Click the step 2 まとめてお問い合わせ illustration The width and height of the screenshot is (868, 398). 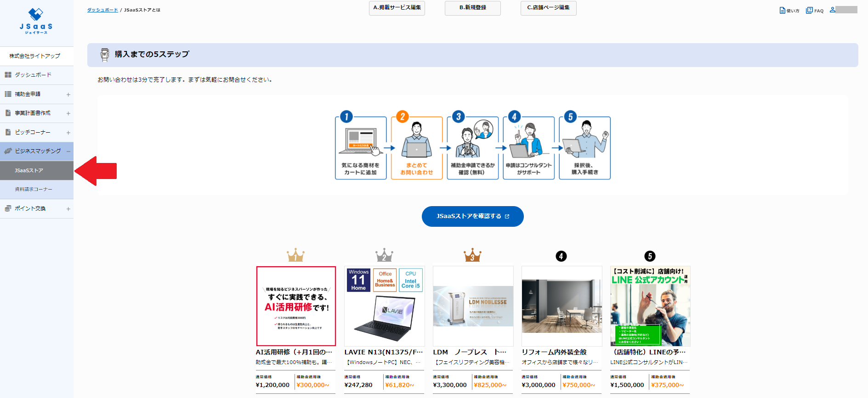tap(416, 148)
